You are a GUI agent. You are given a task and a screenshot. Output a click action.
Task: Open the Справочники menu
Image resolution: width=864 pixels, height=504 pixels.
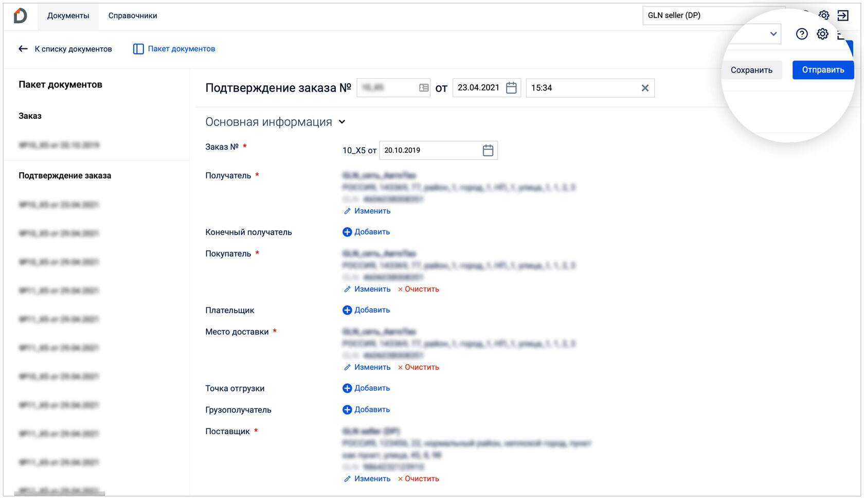coord(133,15)
